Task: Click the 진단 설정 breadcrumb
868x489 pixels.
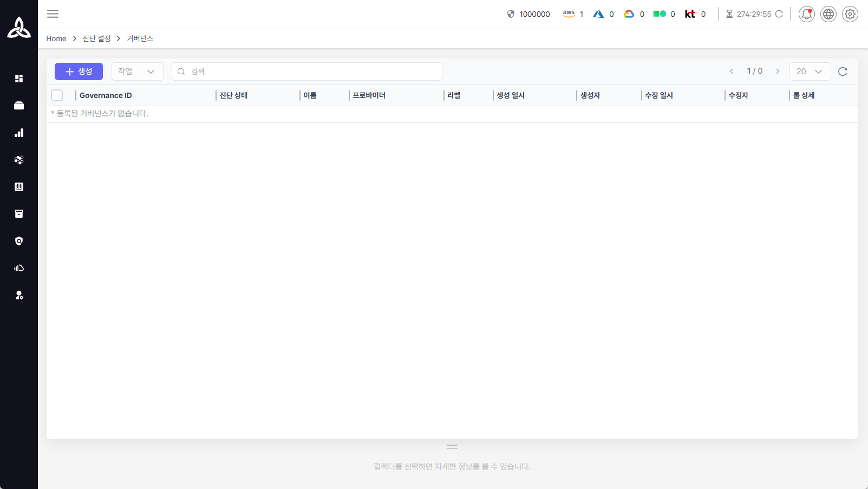Action: [x=96, y=38]
